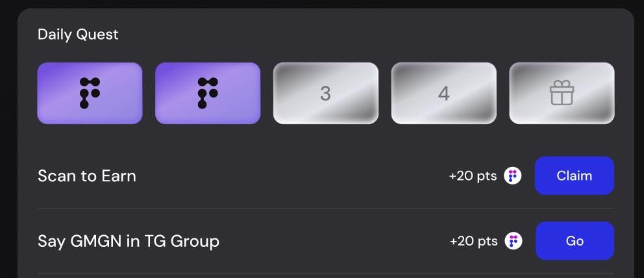
Task: Click +20 pts in Say GMGN row
Action: [x=473, y=241]
